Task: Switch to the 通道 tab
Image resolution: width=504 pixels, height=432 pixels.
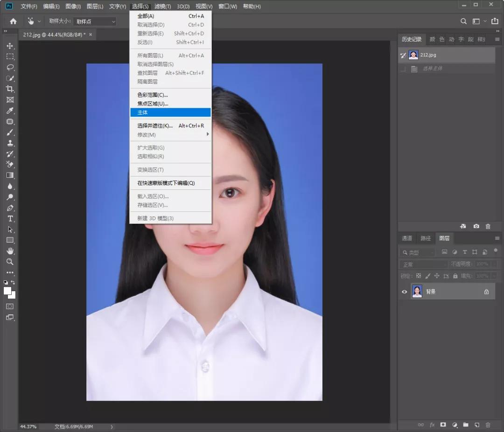Action: point(407,238)
